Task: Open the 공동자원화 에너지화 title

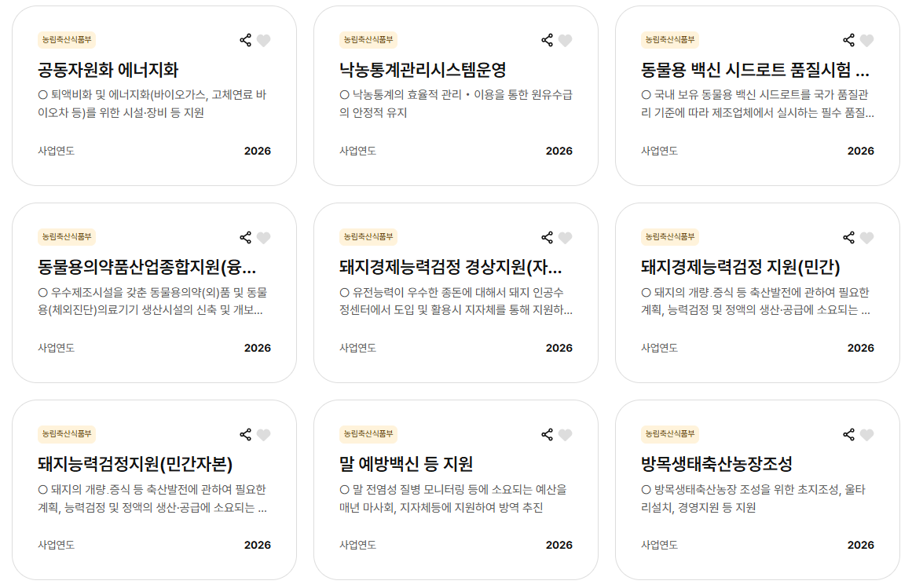Action: pyautogui.click(x=108, y=70)
